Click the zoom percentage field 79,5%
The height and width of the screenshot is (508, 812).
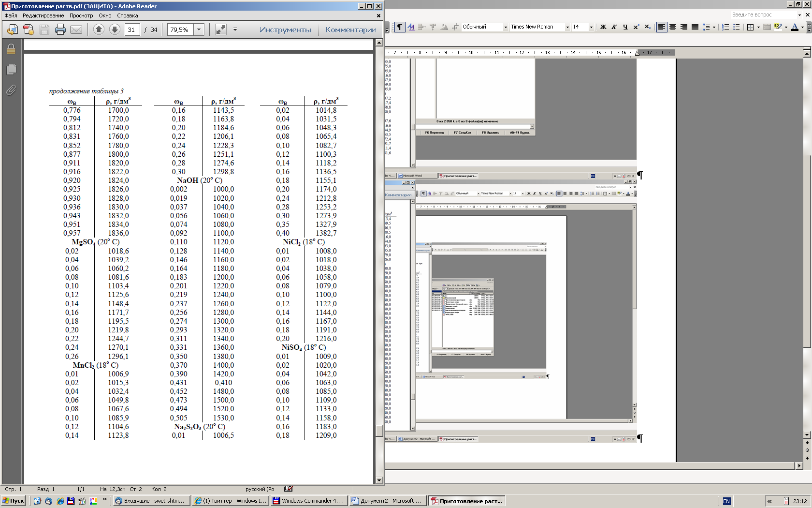tap(181, 30)
